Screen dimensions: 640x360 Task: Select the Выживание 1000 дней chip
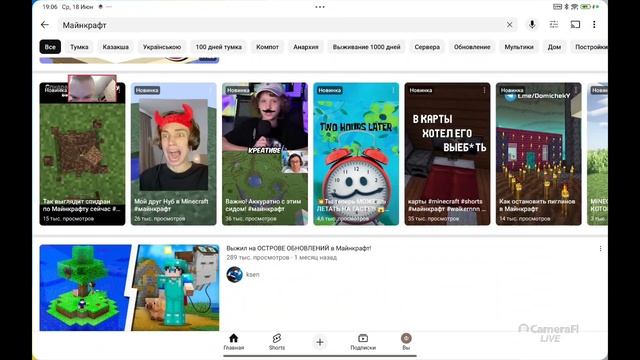pyautogui.click(x=366, y=47)
